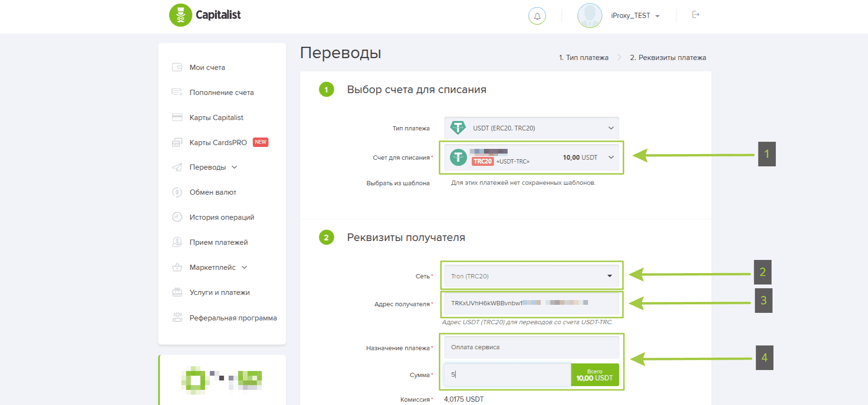Click the TRC20 badge on the account
This screenshot has height=405, width=868.
click(x=483, y=161)
